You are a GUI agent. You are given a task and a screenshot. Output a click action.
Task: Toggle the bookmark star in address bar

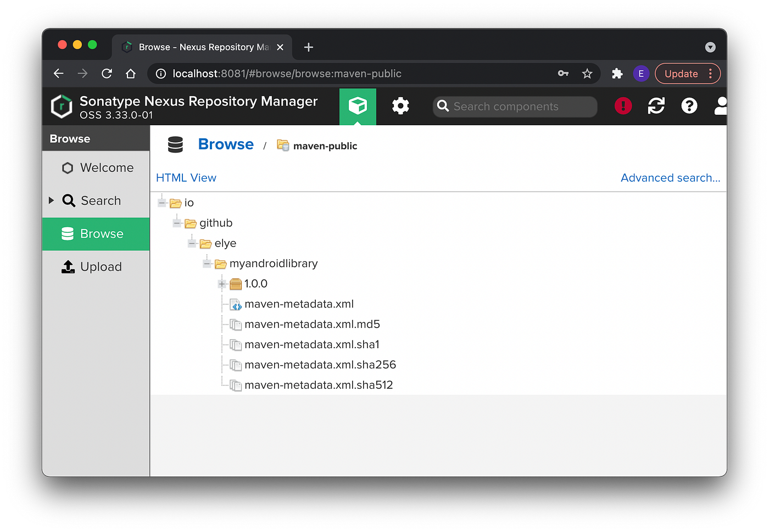pyautogui.click(x=587, y=73)
